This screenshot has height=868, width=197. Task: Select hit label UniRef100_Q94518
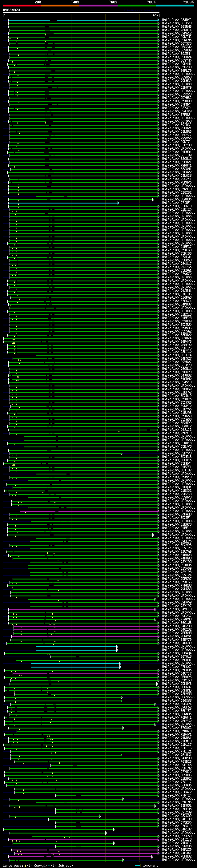click(x=177, y=382)
